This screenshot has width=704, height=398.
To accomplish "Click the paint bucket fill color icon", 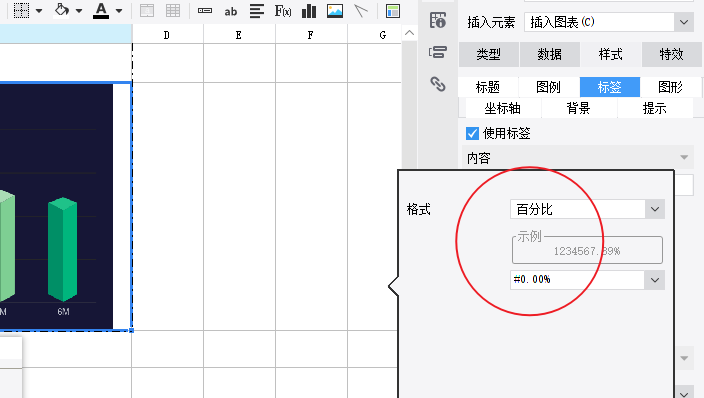I will click(62, 10).
